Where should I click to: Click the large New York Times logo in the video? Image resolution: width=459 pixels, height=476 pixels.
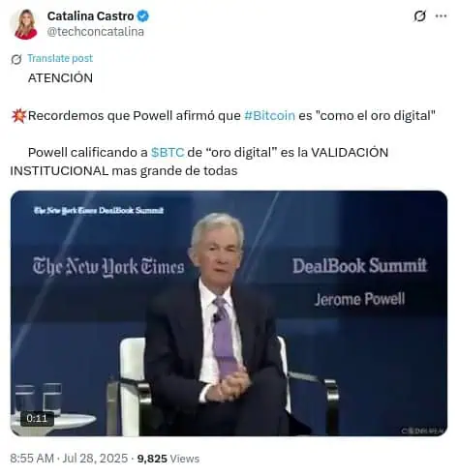(x=108, y=267)
